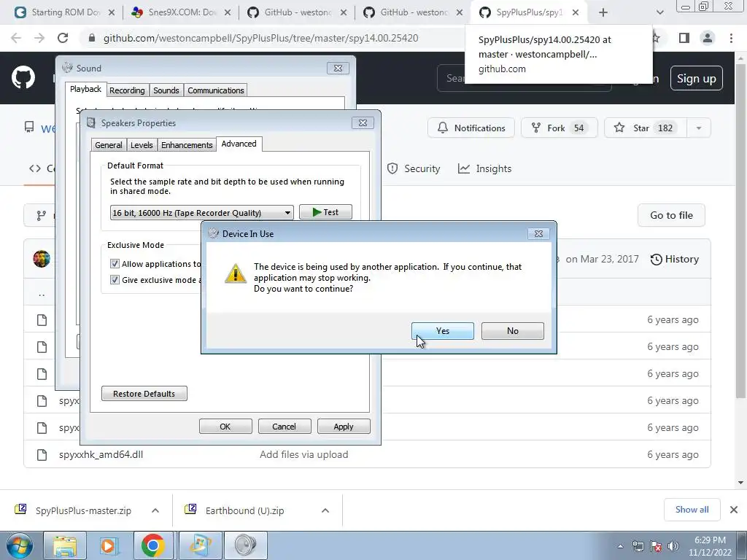
Task: Play the Test sound button
Action: tap(326, 212)
